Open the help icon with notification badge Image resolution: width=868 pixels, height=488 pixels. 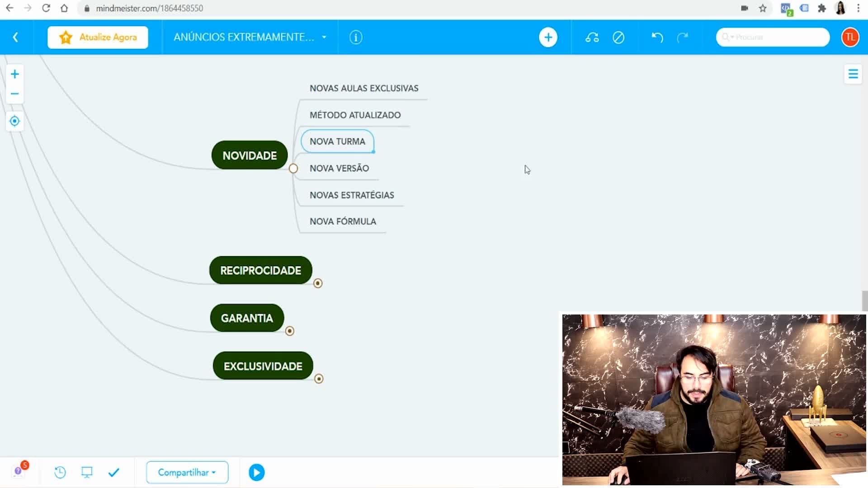point(19,471)
